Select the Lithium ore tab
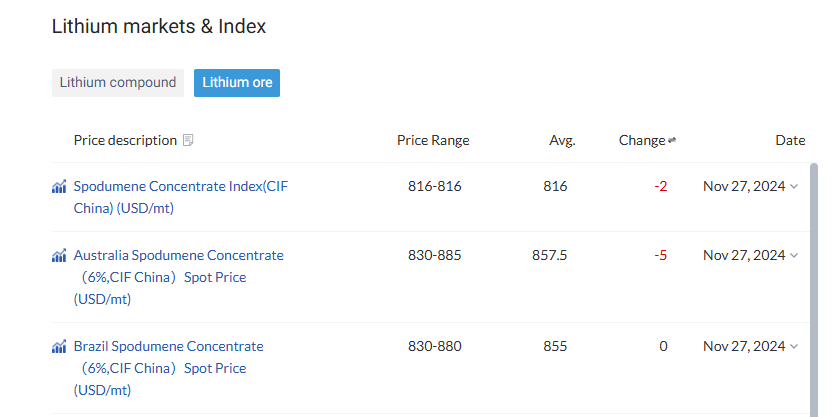832x417 pixels. click(x=237, y=83)
